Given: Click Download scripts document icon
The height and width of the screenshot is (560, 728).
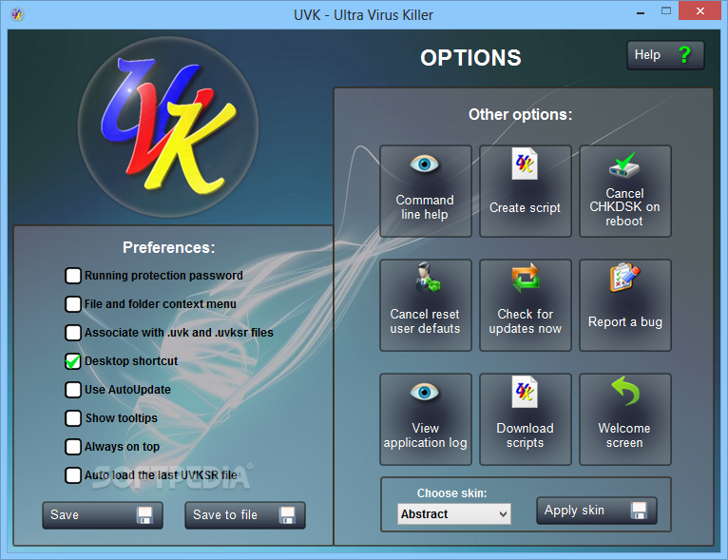Looking at the screenshot, I should point(525,392).
